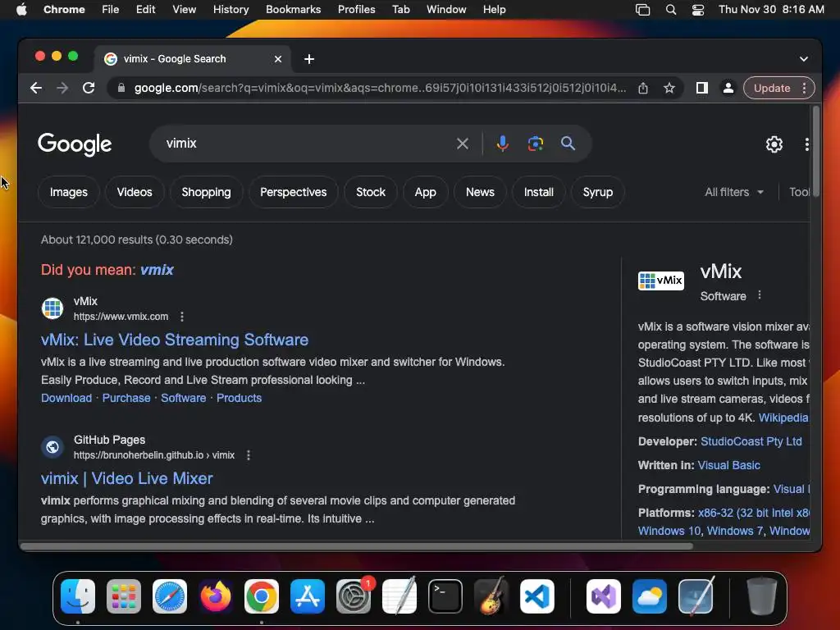Open Google apps dots beside settings gear
The width and height of the screenshot is (840, 630).
click(x=807, y=144)
